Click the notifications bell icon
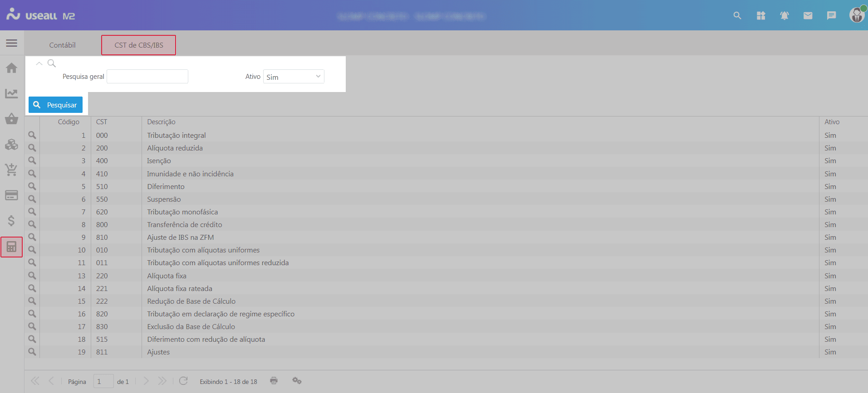868x393 pixels. (x=784, y=16)
